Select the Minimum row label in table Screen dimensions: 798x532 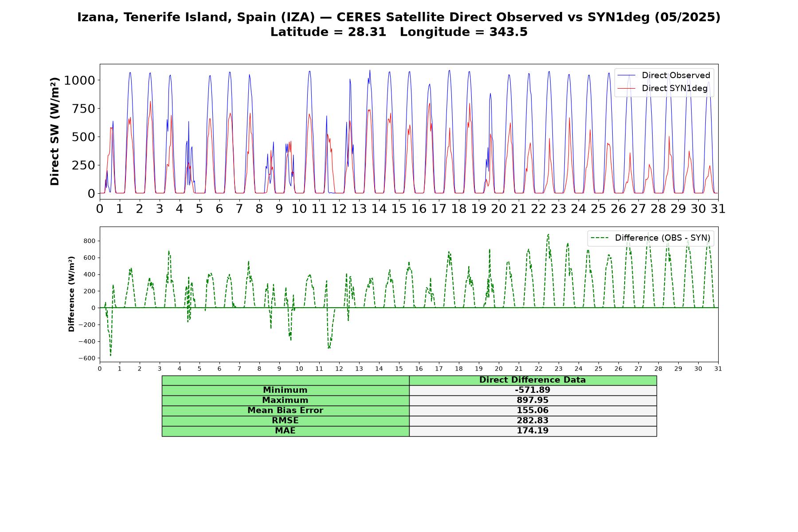tap(285, 390)
